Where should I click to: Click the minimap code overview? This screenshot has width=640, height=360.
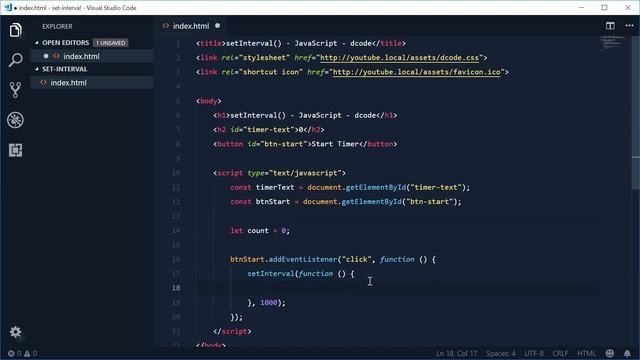(x=612, y=42)
